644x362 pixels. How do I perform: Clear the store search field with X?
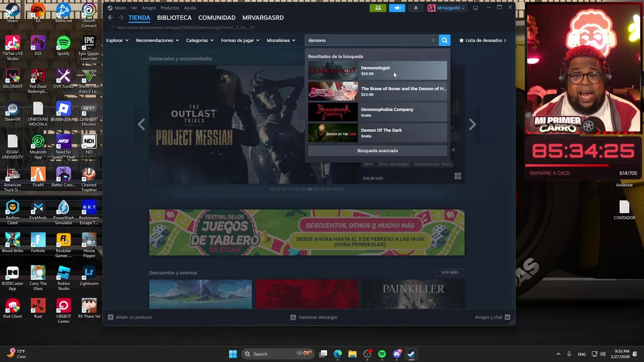tap(433, 40)
